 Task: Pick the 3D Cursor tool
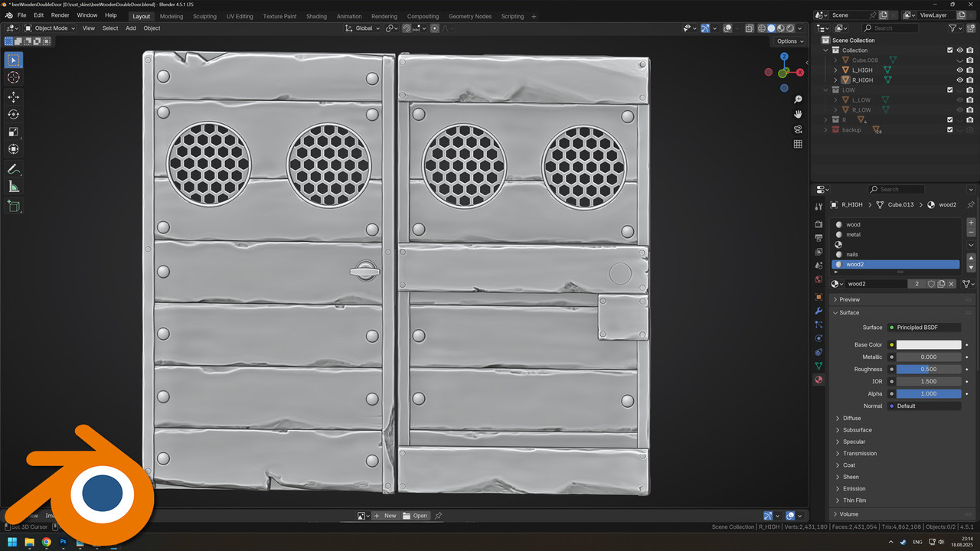(14, 77)
